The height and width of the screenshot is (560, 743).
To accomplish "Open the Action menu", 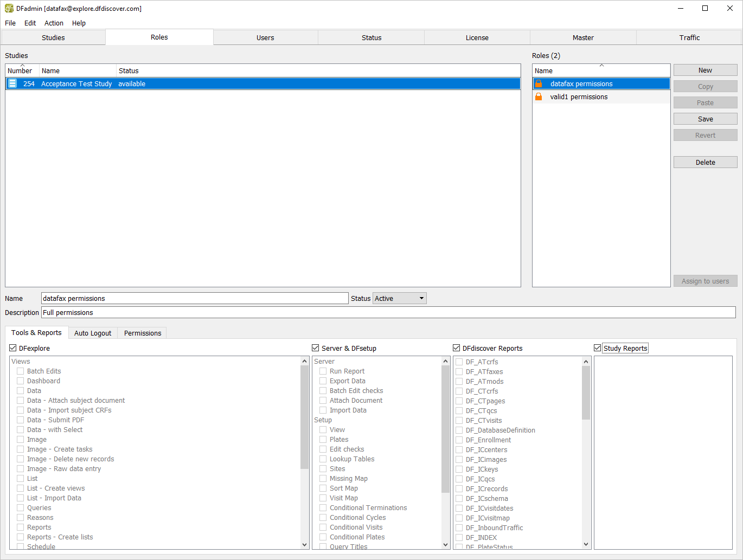I will click(x=54, y=23).
